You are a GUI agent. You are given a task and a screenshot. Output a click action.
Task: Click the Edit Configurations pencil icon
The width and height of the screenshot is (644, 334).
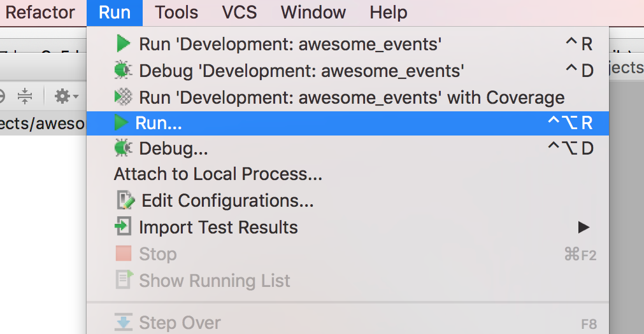click(x=125, y=201)
